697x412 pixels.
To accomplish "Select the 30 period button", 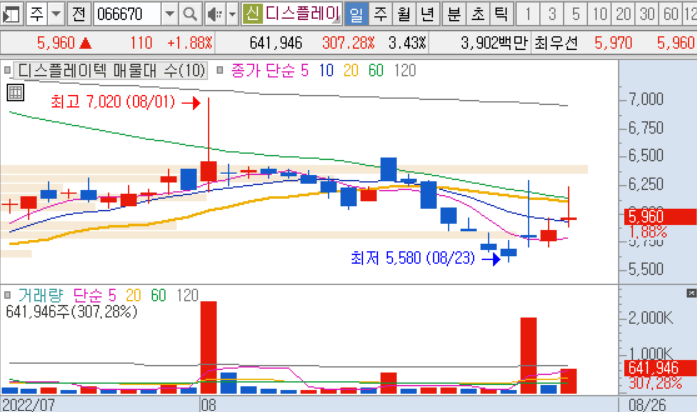I will pos(647,14).
